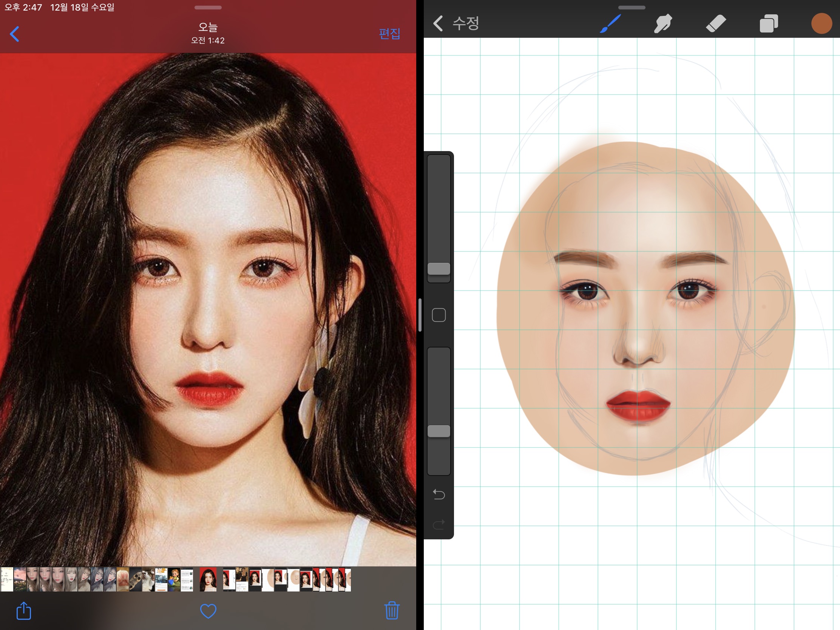Open the active color swatch

821,23
